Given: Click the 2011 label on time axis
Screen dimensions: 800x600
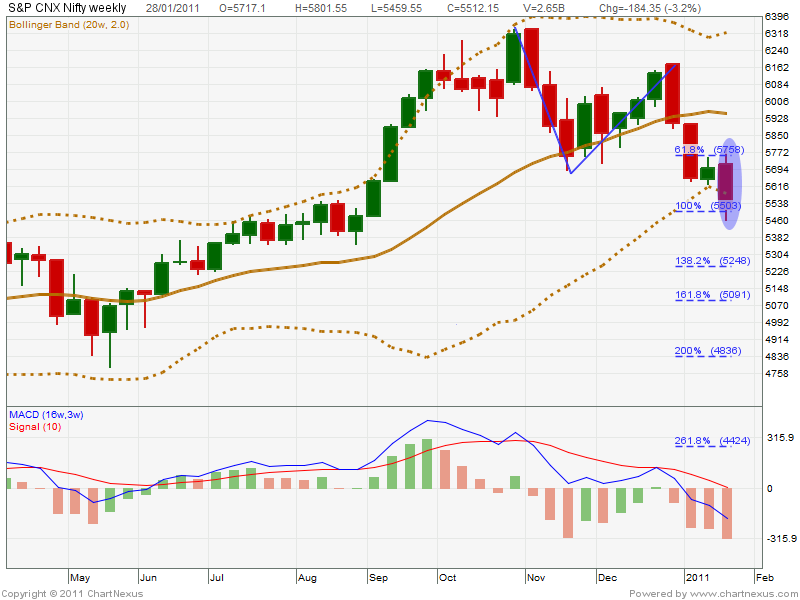Looking at the screenshot, I should 697,578.
